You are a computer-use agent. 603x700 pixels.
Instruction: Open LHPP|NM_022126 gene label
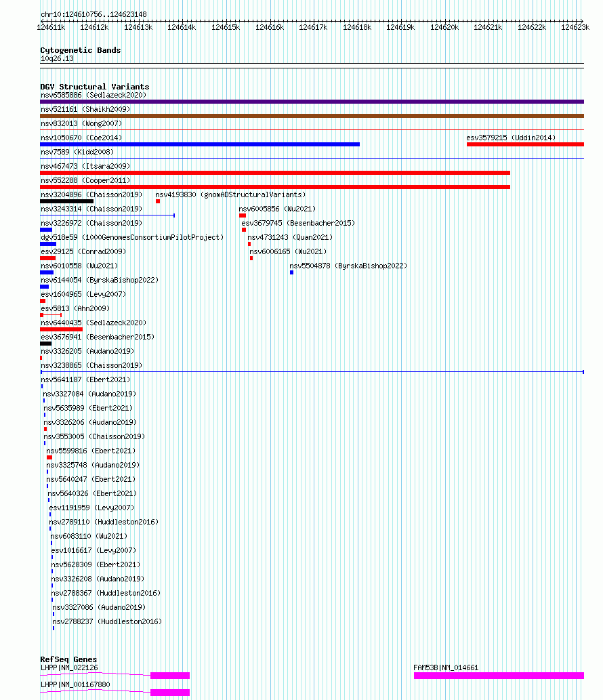(x=69, y=668)
